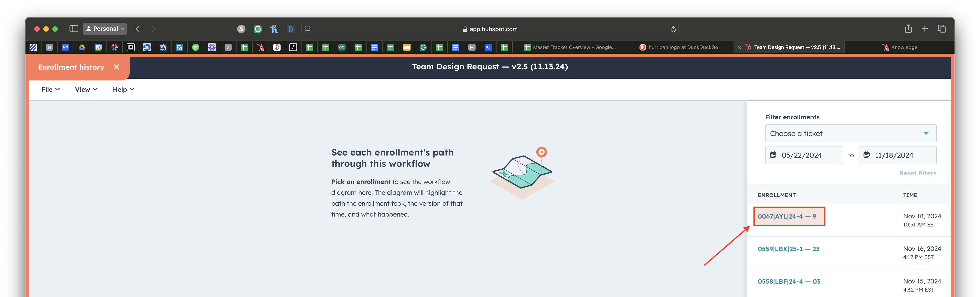The height and width of the screenshot is (297, 980).
Task: Open the Personal profile dropdown
Action: click(105, 29)
